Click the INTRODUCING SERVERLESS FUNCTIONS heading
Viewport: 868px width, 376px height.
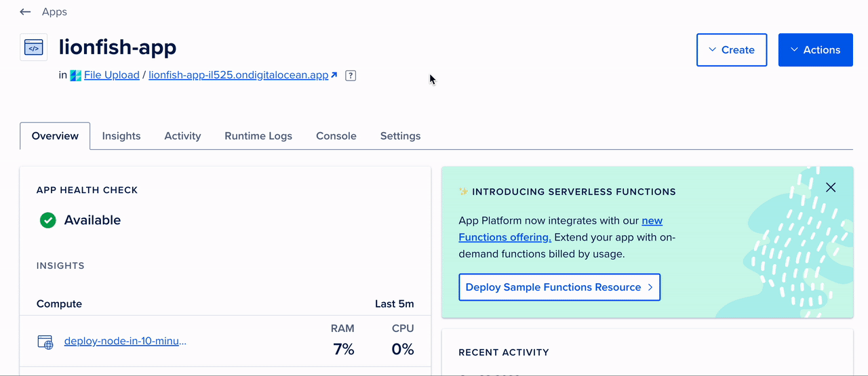[x=574, y=192]
